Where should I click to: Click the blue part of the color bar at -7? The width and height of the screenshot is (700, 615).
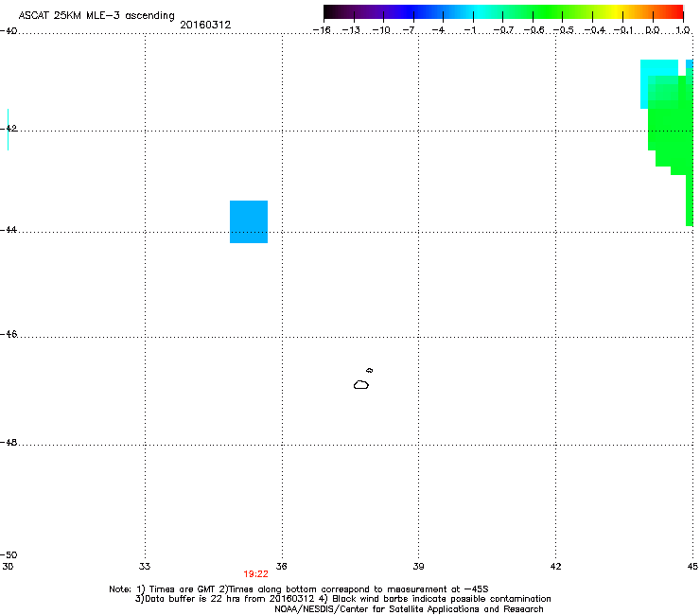click(x=413, y=12)
